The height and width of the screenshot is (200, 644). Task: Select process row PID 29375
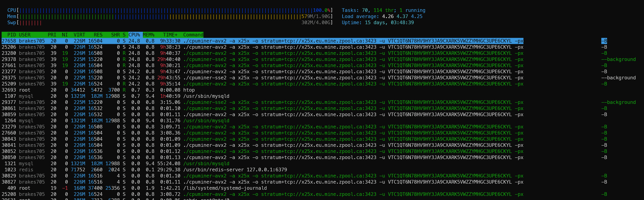pos(319,78)
